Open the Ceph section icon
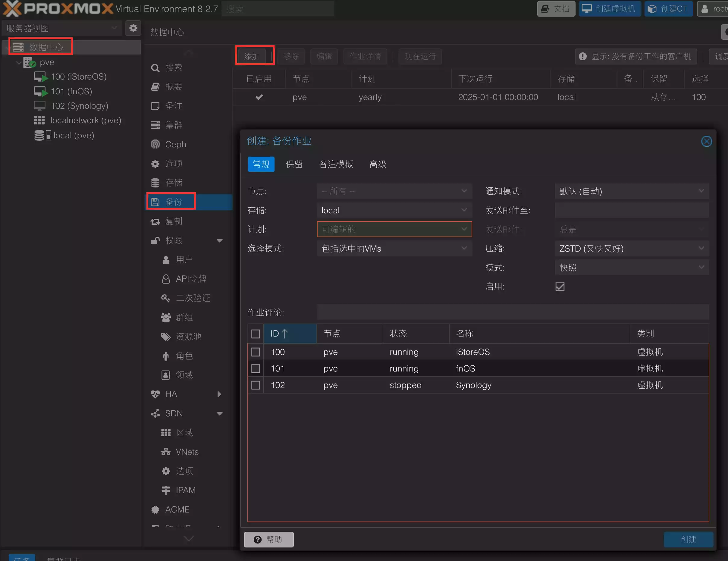Image resolution: width=728 pixels, height=561 pixels. pyautogui.click(x=155, y=144)
